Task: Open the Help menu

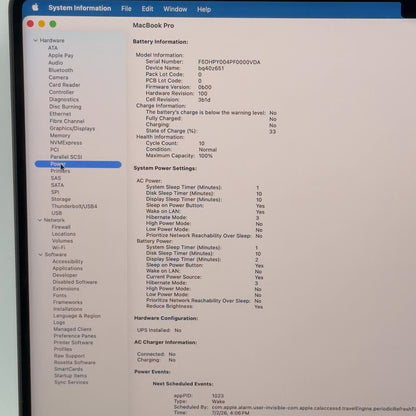Action: pyautogui.click(x=204, y=10)
